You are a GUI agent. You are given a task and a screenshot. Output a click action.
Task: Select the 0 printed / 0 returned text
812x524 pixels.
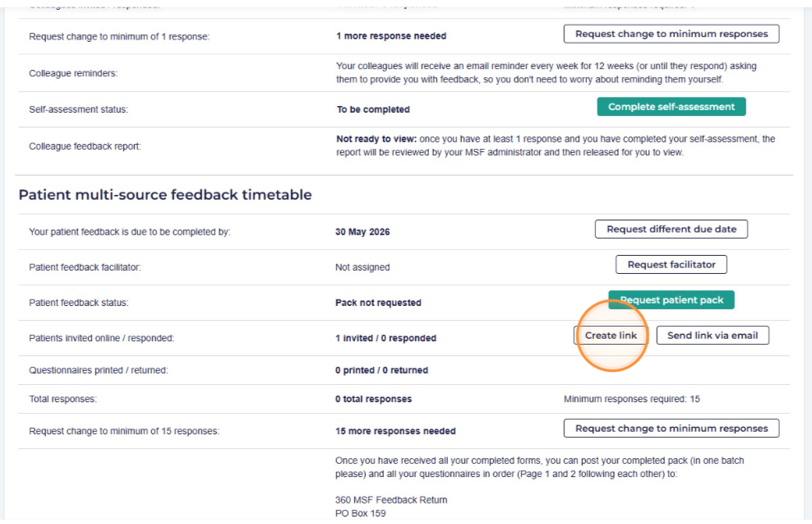click(x=381, y=370)
